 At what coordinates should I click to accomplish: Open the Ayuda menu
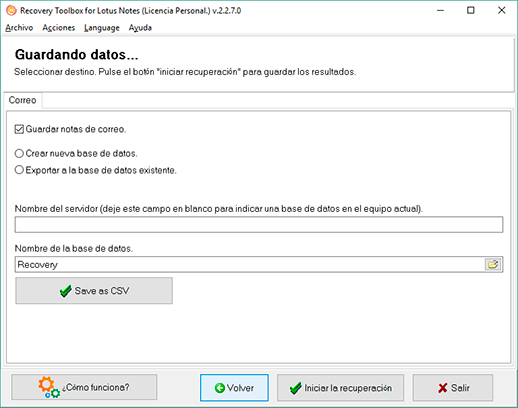tap(140, 28)
